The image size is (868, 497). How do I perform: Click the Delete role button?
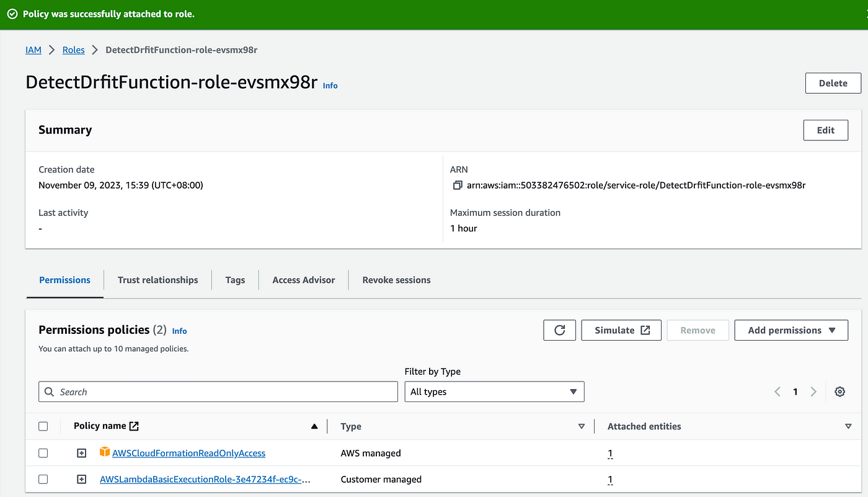[x=833, y=83]
